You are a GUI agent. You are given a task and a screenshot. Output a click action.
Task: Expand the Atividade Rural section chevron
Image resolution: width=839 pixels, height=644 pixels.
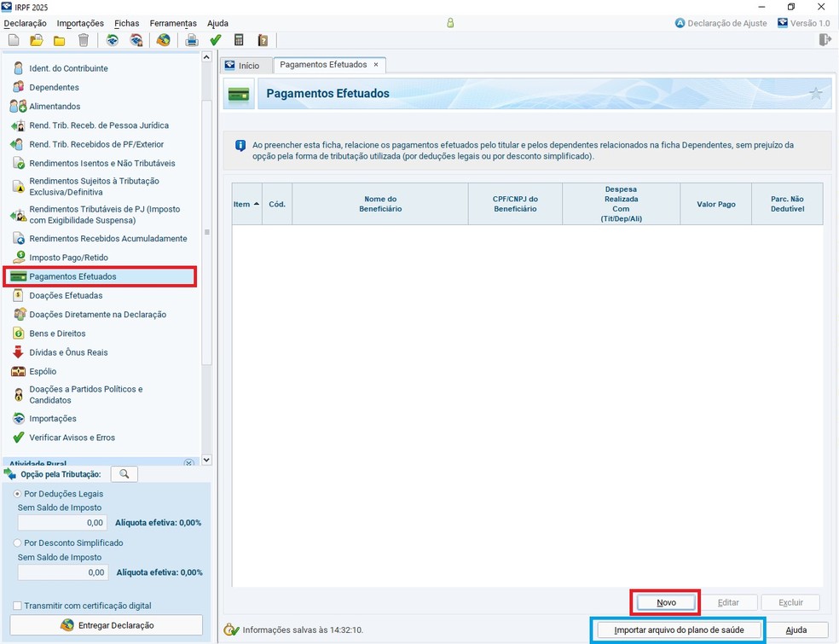189,463
